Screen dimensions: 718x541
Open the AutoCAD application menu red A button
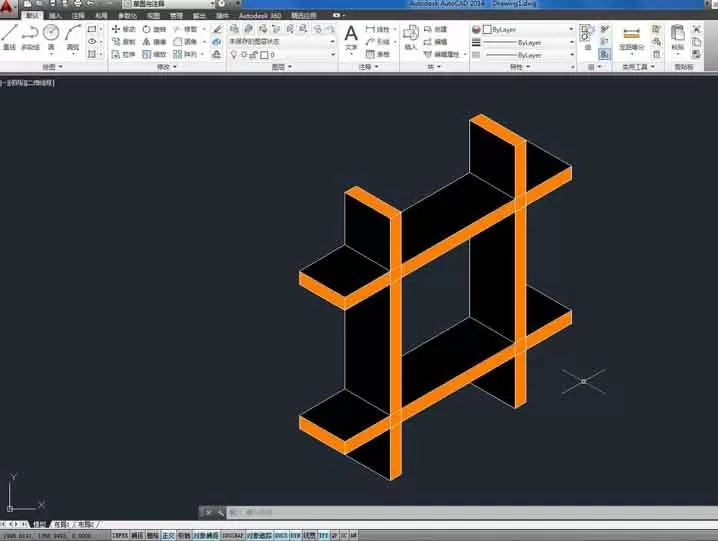(x=7, y=6)
